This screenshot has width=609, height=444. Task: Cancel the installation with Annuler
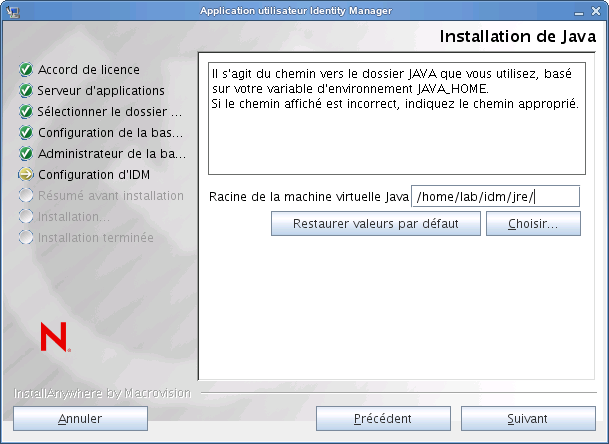[80, 419]
